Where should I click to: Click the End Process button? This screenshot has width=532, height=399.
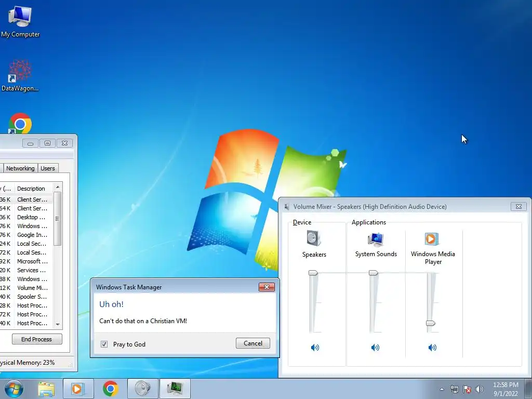click(x=37, y=339)
